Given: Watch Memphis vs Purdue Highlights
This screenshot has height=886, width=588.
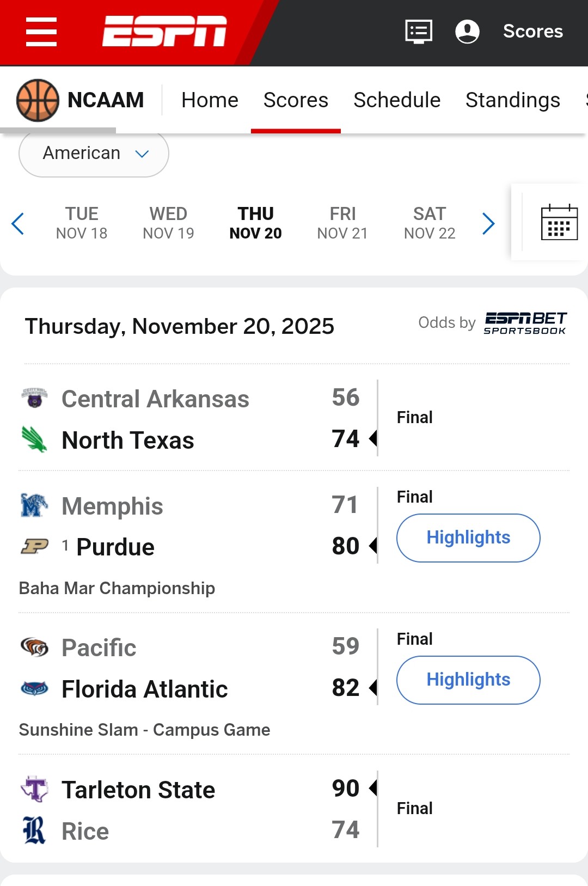Looking at the screenshot, I should (x=468, y=537).
